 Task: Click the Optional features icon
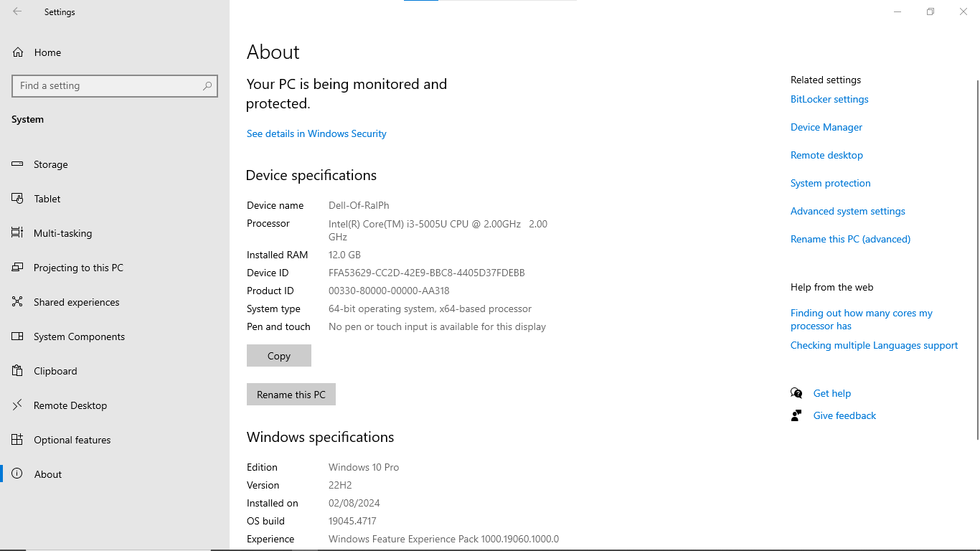[18, 440]
